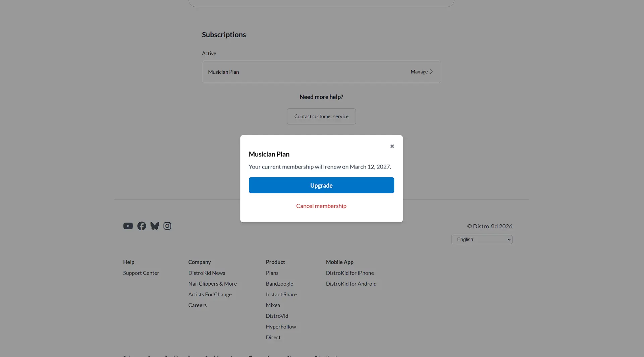Open the Careers link
Image resolution: width=644 pixels, height=357 pixels.
pos(198,305)
